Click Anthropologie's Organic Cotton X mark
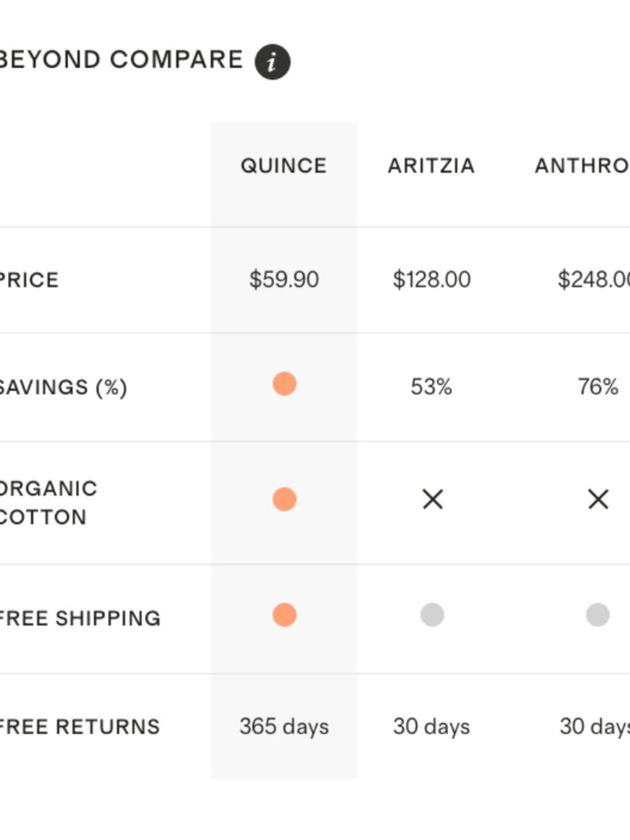 point(598,500)
